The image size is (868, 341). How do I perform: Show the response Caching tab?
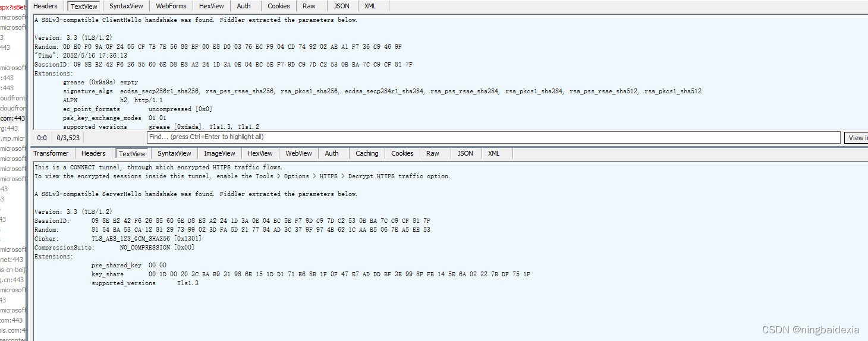(367, 153)
